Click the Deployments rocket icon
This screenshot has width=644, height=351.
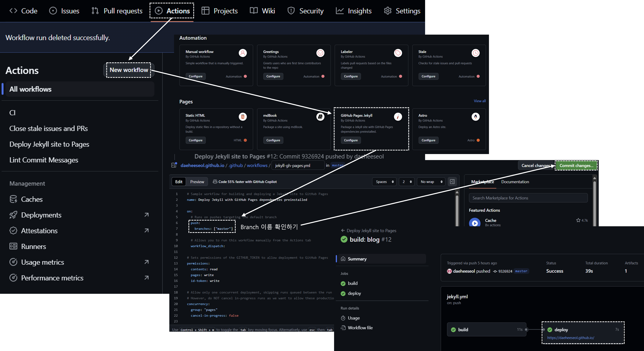point(13,215)
